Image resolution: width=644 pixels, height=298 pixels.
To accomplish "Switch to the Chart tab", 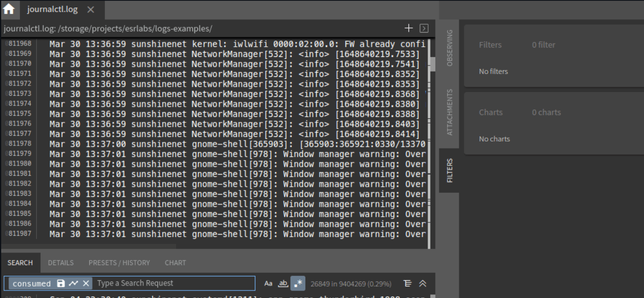I will 175,263.
